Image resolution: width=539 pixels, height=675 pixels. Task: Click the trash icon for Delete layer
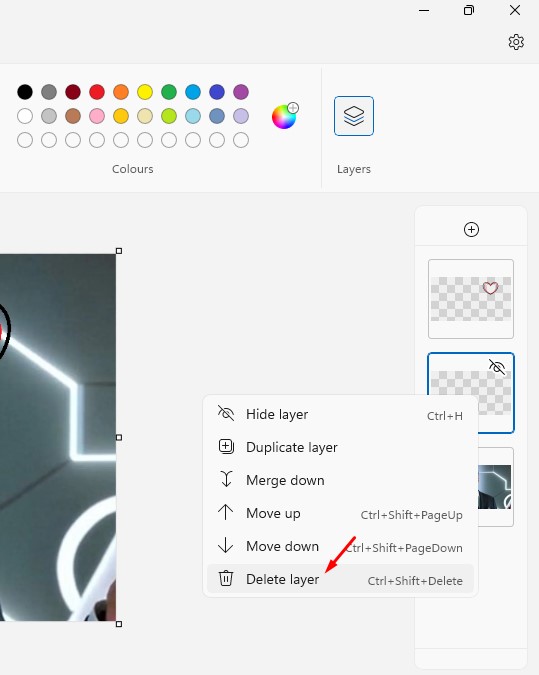pos(226,578)
